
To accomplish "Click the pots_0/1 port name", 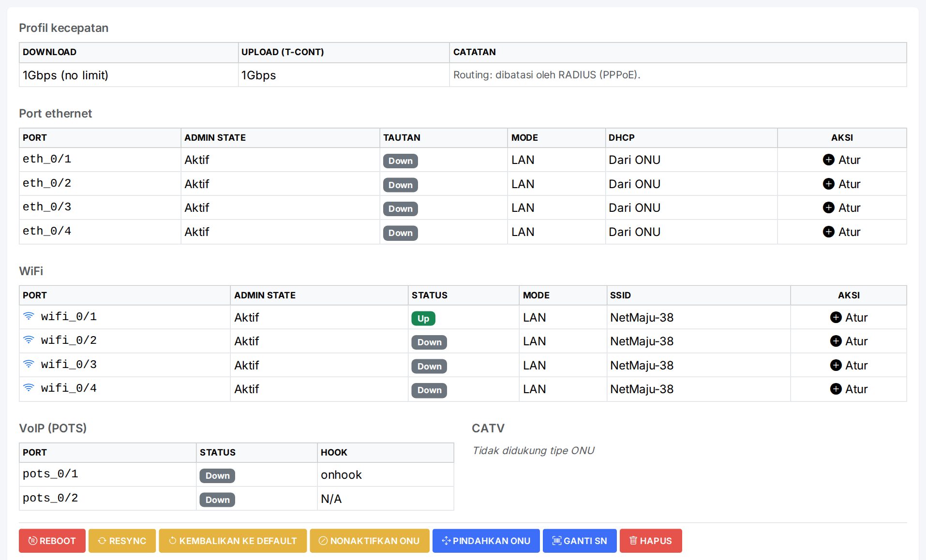I will [50, 474].
